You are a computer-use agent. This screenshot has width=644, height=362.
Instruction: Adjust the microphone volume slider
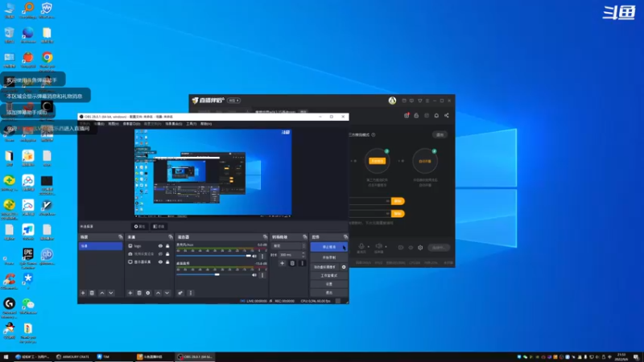pyautogui.click(x=213, y=256)
